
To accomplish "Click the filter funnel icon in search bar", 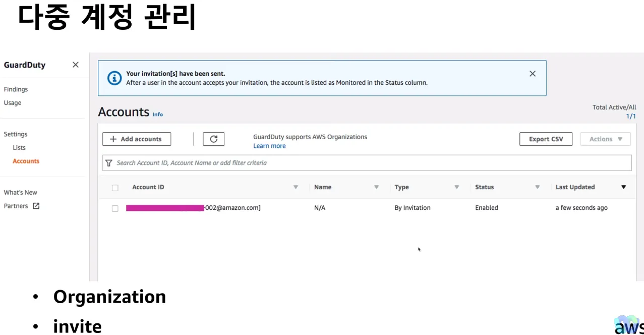I will (x=109, y=163).
